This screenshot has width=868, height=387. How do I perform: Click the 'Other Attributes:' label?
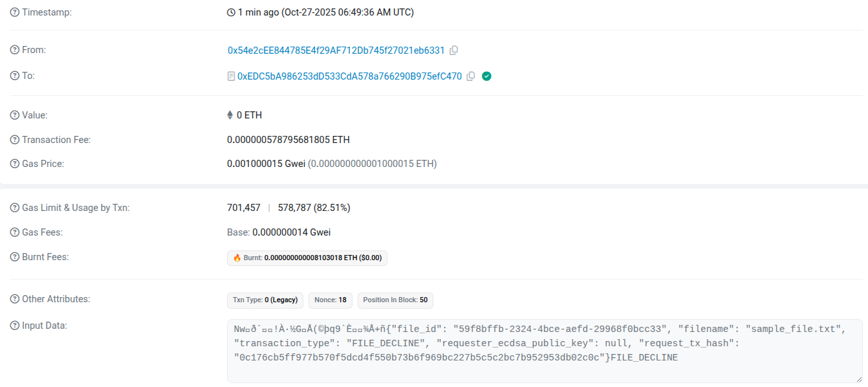tap(56, 299)
